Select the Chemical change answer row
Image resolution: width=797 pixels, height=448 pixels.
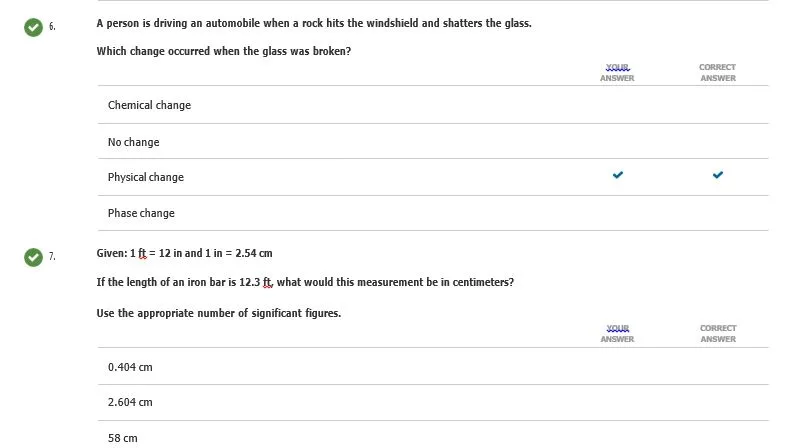433,105
